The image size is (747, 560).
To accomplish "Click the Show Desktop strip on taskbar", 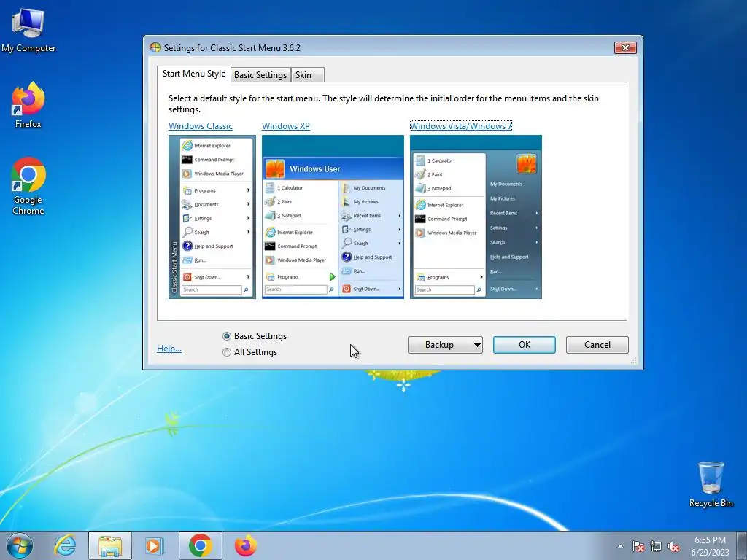I will coord(742,545).
